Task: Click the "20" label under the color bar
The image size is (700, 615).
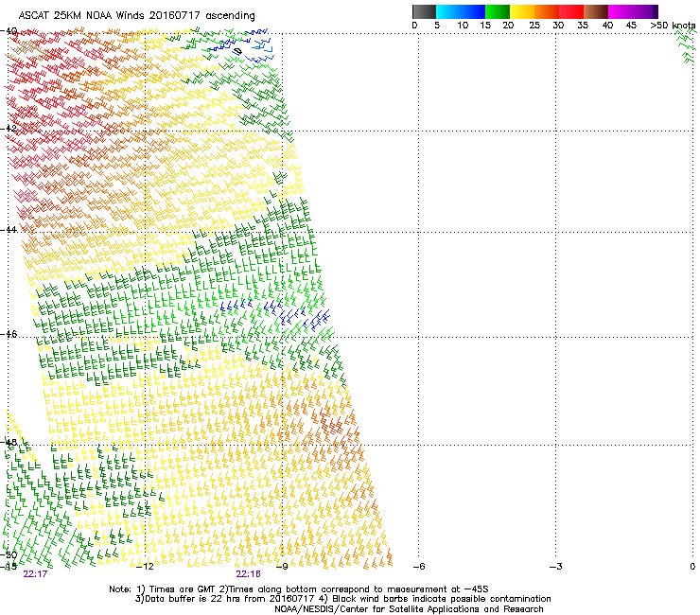Action: coord(509,26)
